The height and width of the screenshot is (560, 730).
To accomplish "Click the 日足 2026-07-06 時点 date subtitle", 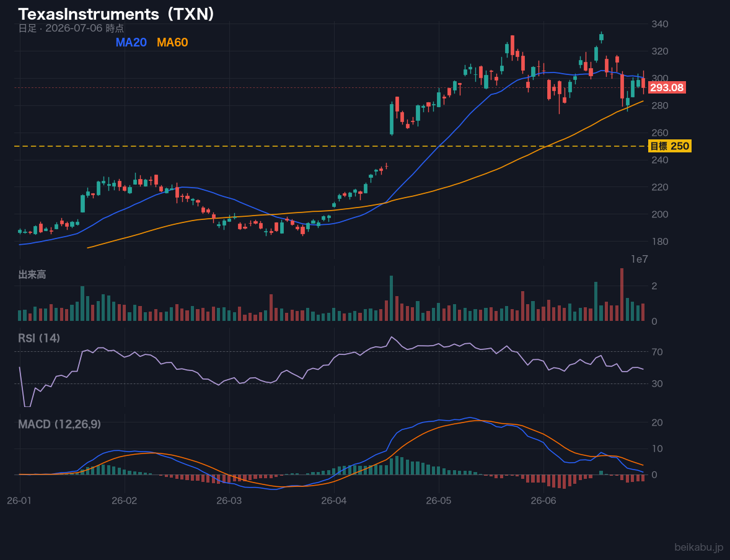I will 71,28.
